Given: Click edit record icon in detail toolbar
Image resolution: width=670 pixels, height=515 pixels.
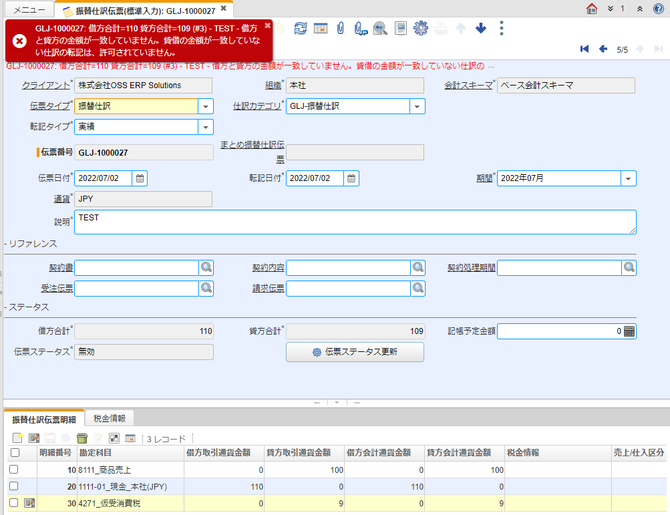Looking at the screenshot, I should [x=34, y=438].
